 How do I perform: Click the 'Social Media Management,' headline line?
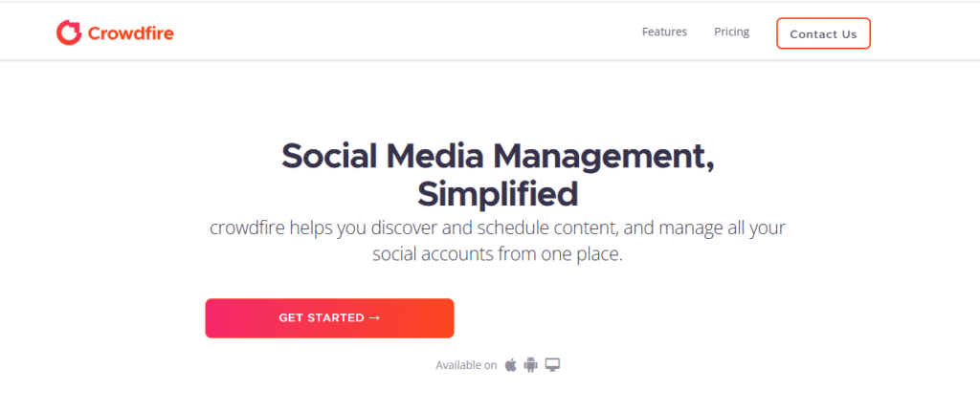pyautogui.click(x=498, y=157)
